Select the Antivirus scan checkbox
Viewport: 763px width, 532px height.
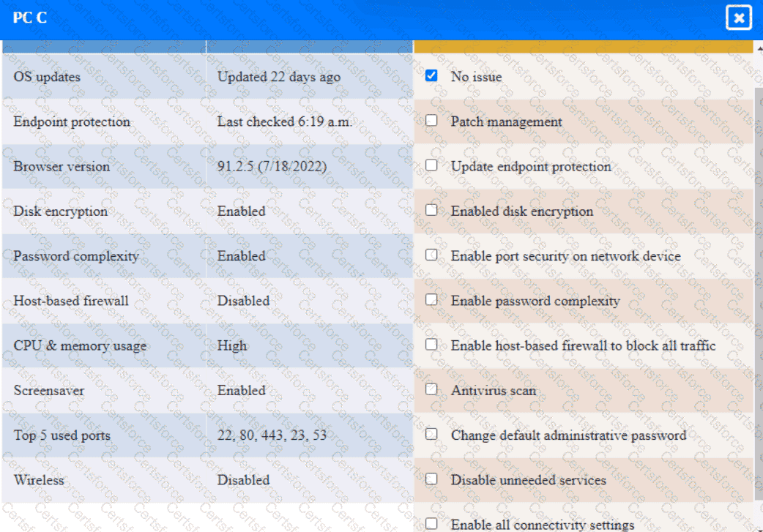click(431, 389)
